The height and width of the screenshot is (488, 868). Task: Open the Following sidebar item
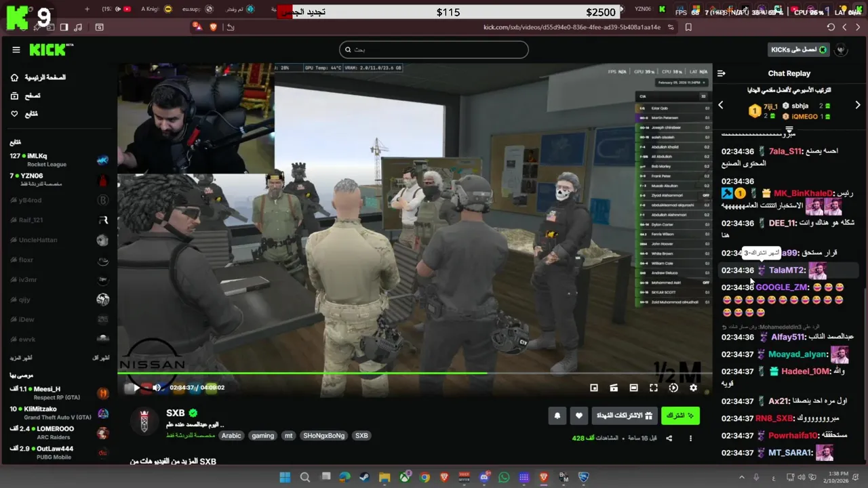[x=24, y=113]
